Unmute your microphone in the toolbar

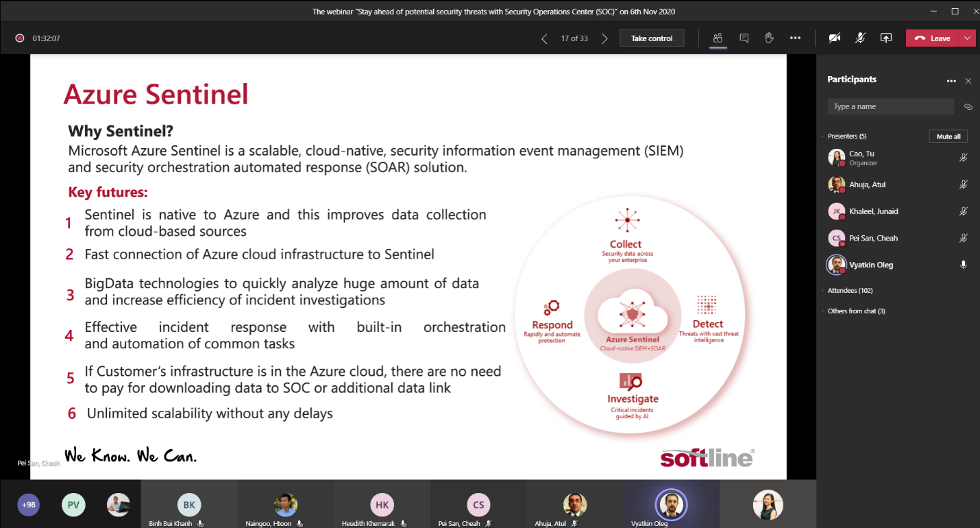860,38
